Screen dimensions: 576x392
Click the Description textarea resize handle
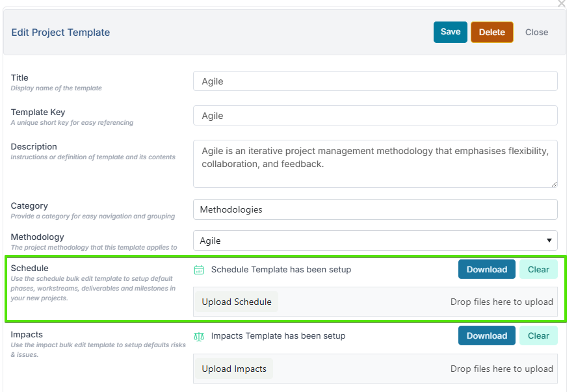[553, 183]
